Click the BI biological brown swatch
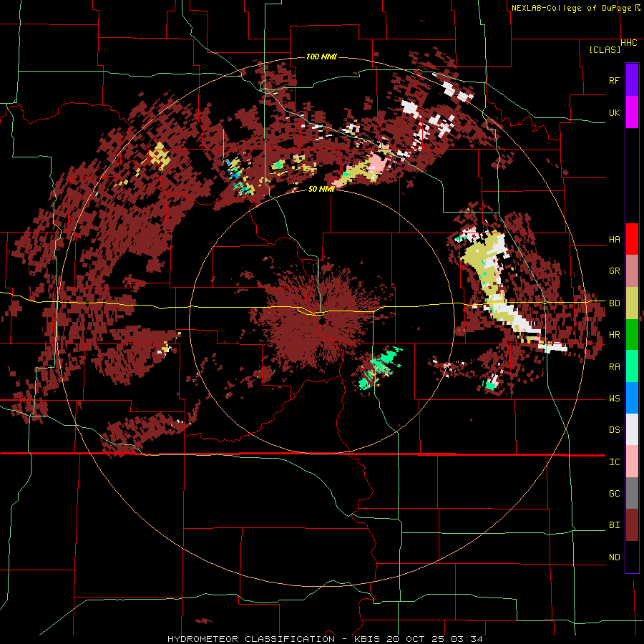644x644 pixels. pyautogui.click(x=632, y=525)
